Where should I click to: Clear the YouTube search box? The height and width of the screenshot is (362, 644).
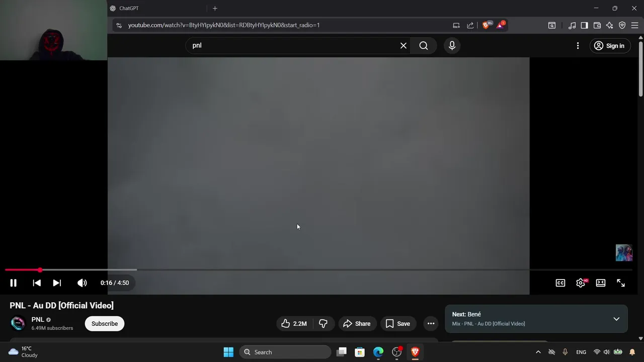tap(404, 46)
